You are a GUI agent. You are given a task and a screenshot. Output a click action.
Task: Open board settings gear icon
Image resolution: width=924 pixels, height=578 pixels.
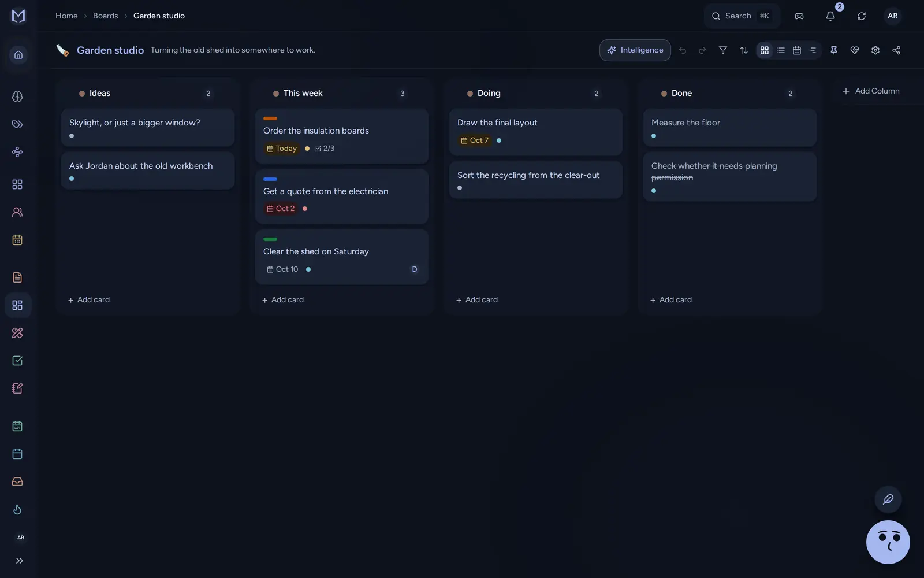(x=875, y=50)
